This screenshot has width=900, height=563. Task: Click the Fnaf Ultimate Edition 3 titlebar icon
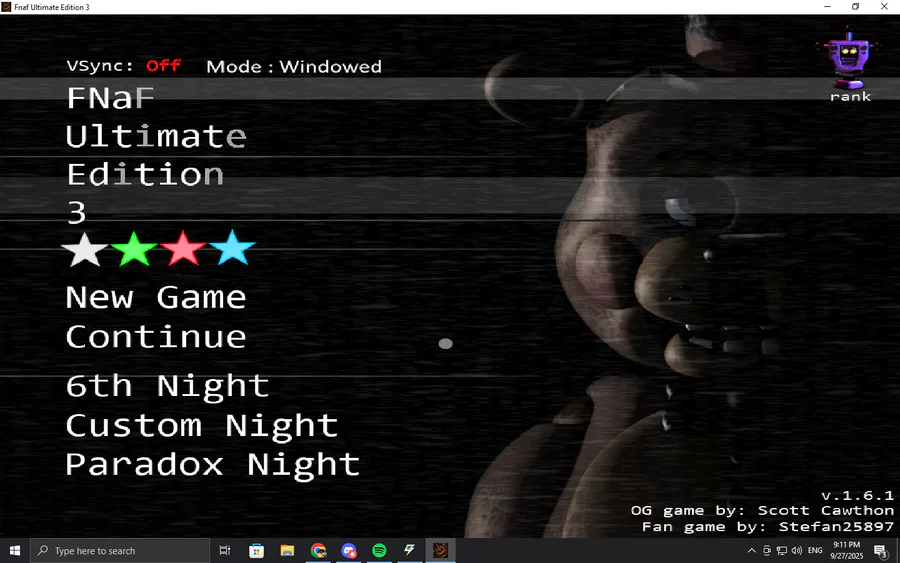(x=6, y=7)
